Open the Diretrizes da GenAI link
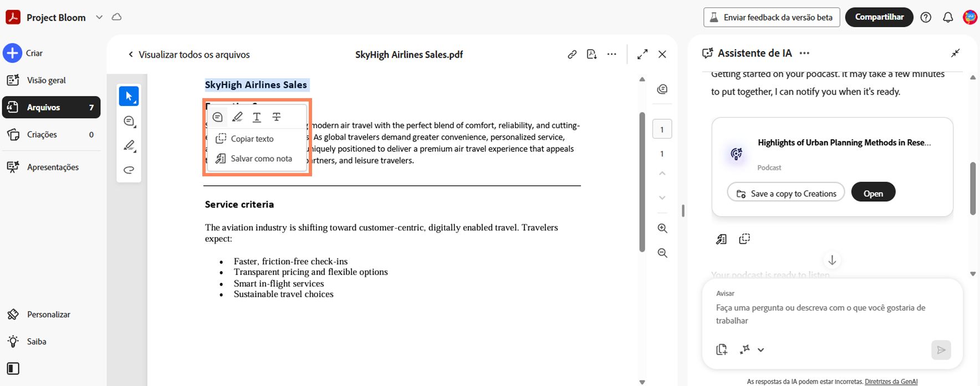The image size is (980, 386). [x=891, y=382]
